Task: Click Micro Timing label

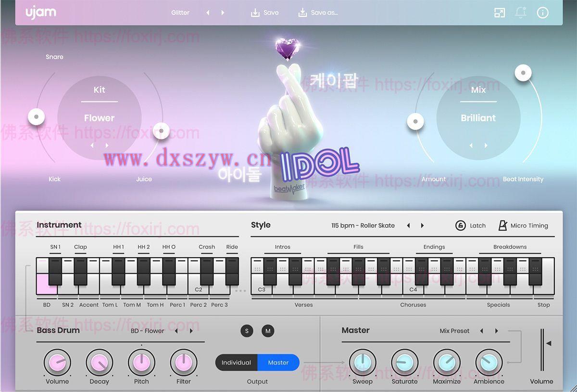Action: point(529,225)
